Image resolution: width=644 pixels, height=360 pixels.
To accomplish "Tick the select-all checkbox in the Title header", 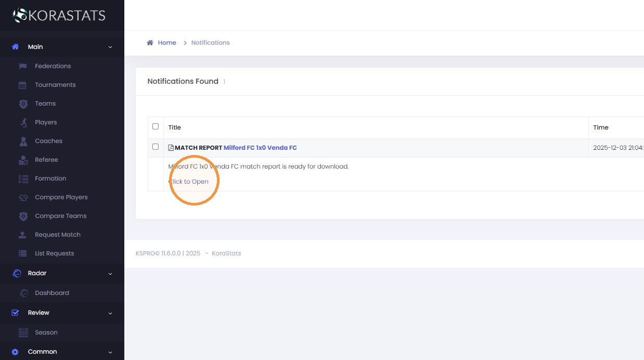I will click(x=156, y=126).
